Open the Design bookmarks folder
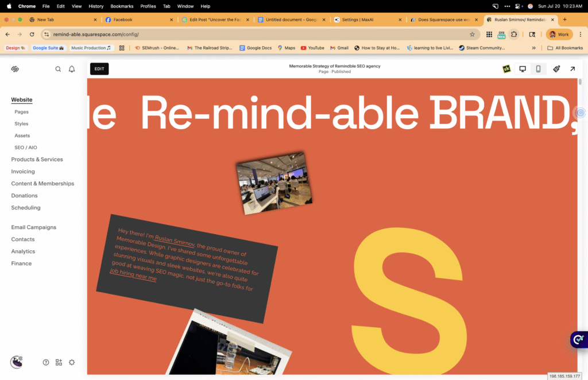The height and width of the screenshot is (380, 588). (14, 48)
